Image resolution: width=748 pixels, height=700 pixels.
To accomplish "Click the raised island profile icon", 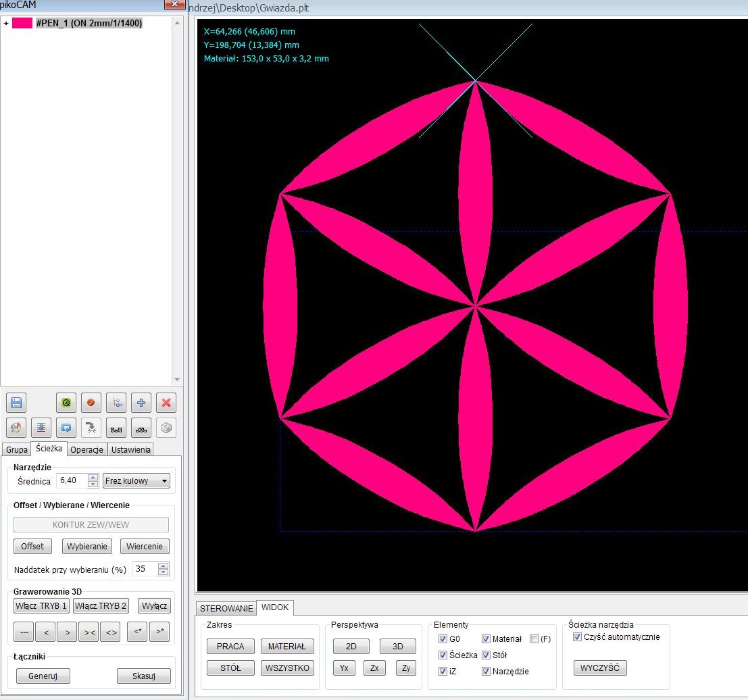I will [141, 428].
